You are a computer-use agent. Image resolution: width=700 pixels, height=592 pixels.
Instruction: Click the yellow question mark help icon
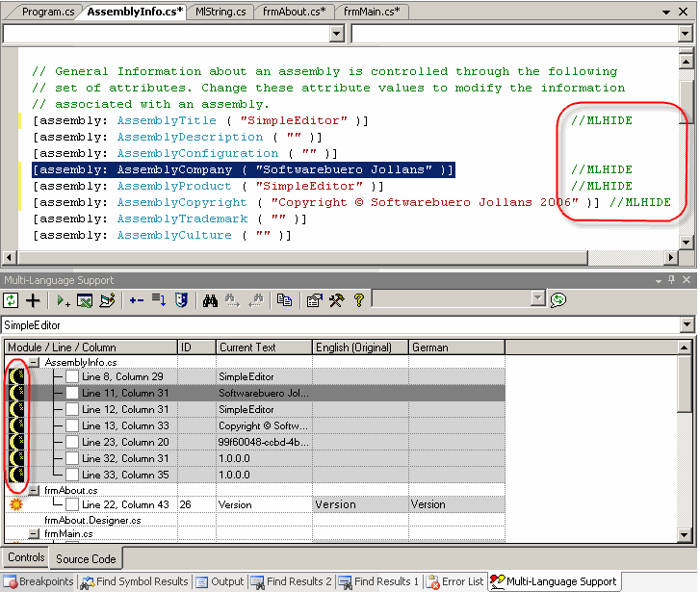point(358,300)
